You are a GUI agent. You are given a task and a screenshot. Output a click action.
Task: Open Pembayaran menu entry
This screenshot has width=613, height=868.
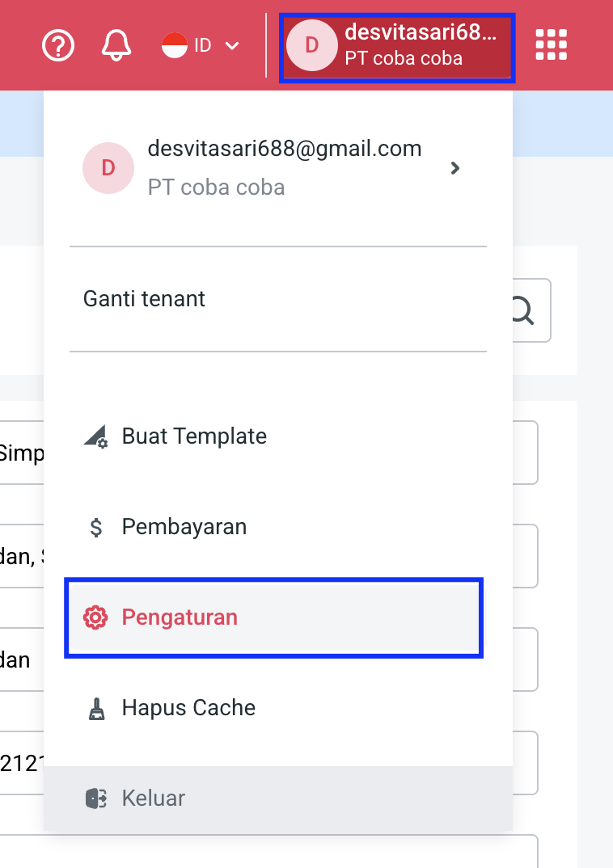point(184,527)
